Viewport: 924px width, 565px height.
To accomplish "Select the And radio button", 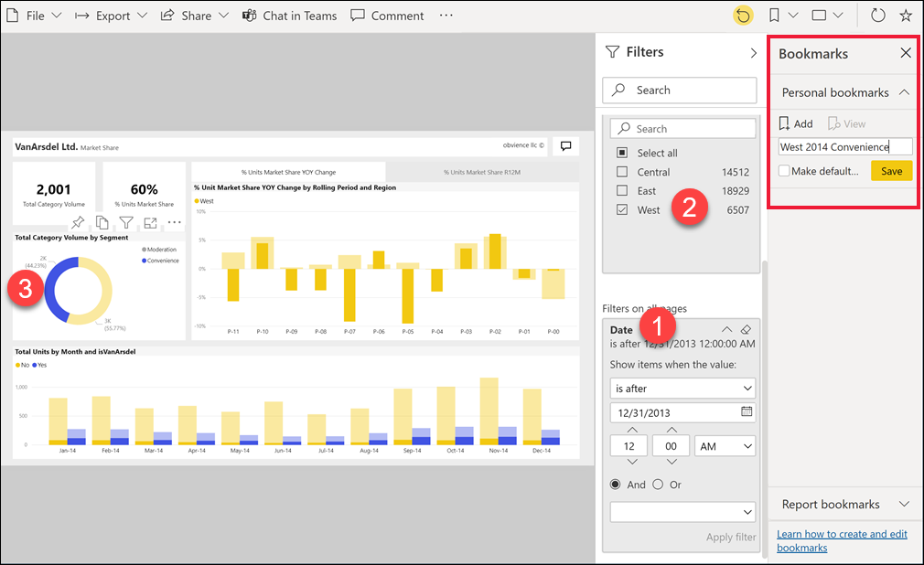I will [x=615, y=485].
